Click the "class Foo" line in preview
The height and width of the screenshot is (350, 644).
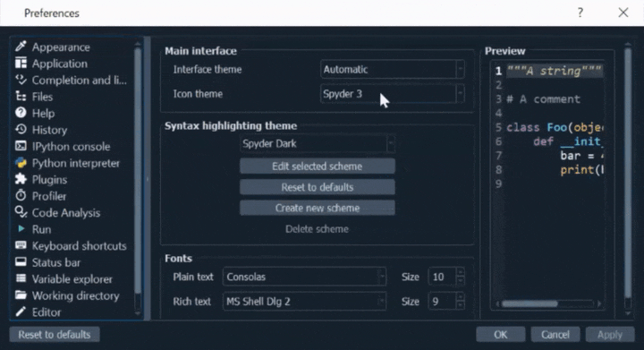point(554,127)
